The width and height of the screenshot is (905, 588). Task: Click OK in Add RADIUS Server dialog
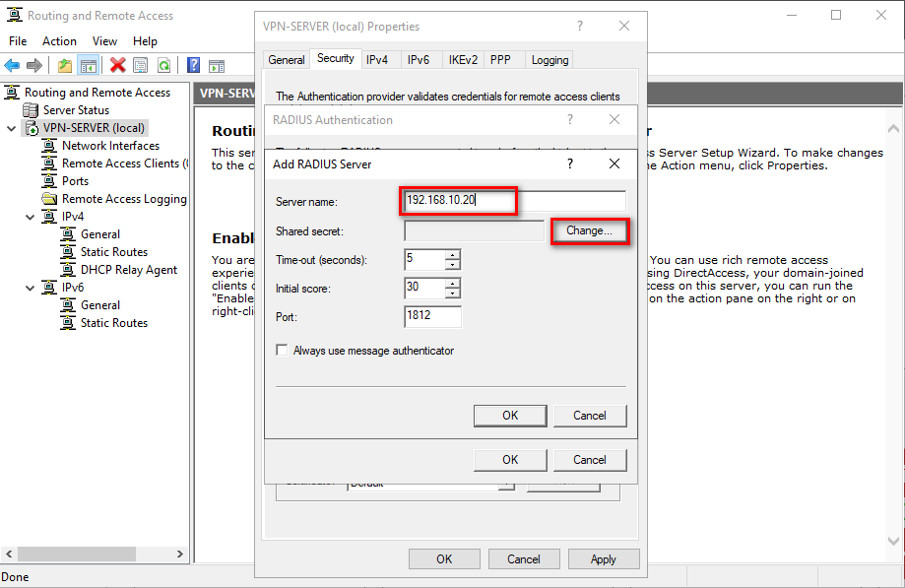coord(510,416)
